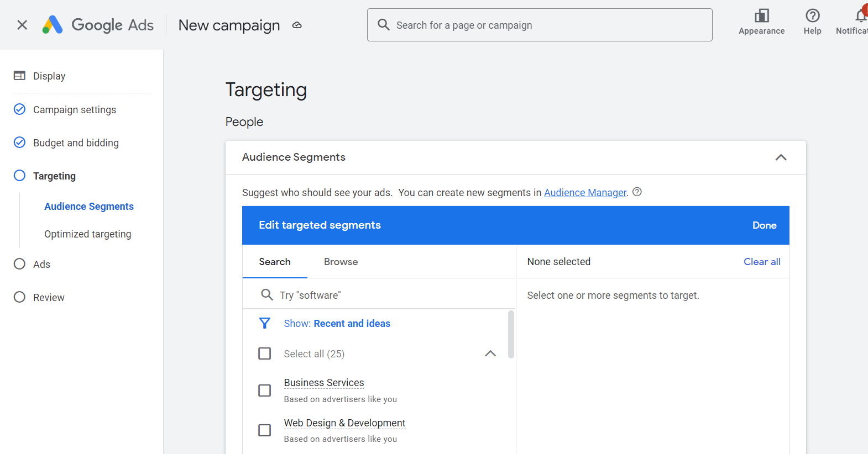Click the magnifier icon in top search bar

[384, 25]
